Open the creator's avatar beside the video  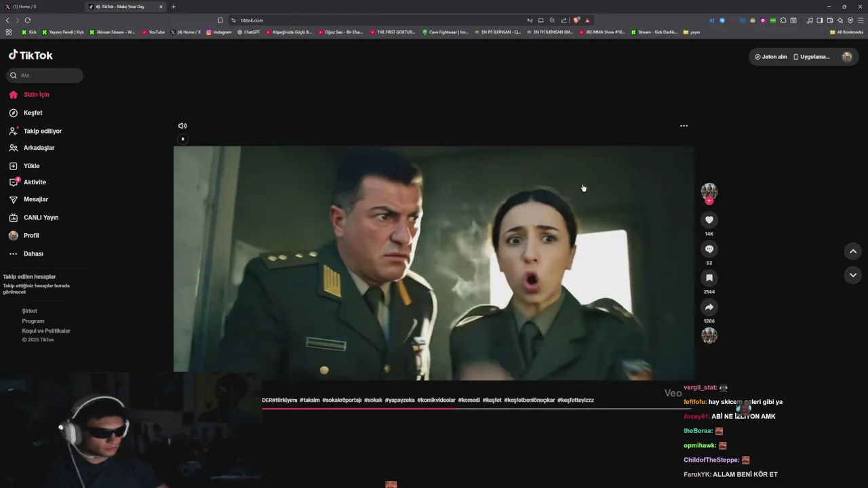(x=709, y=191)
